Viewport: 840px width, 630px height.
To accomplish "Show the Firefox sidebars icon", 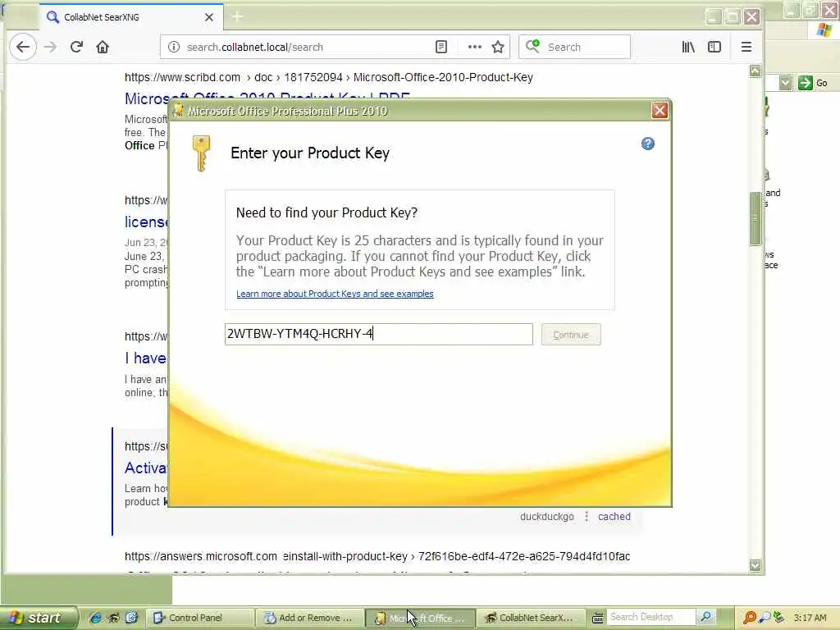I will coord(714,47).
